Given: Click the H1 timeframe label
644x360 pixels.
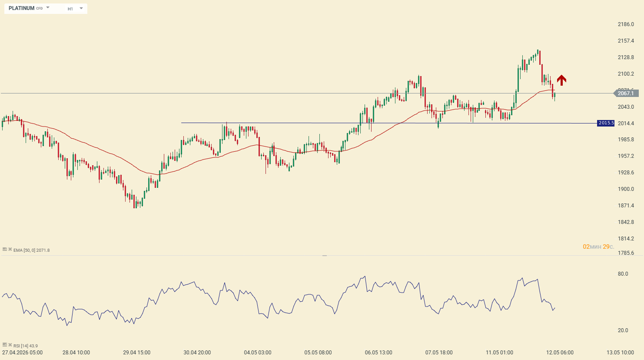Looking at the screenshot, I should tap(70, 9).
